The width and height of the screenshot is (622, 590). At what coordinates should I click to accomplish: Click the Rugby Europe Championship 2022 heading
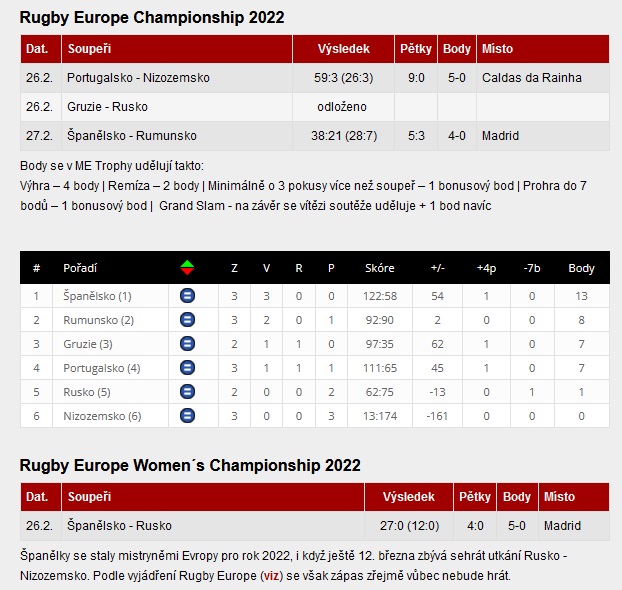pos(152,17)
